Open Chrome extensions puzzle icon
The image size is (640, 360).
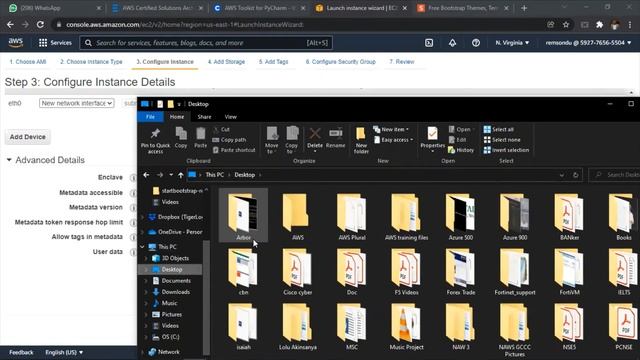coord(600,24)
